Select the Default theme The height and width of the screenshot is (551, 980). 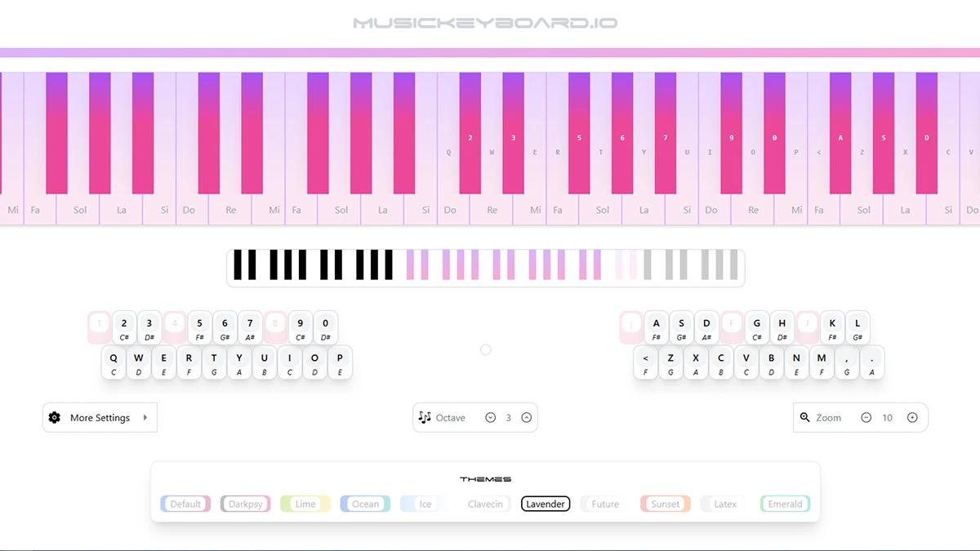pyautogui.click(x=185, y=504)
